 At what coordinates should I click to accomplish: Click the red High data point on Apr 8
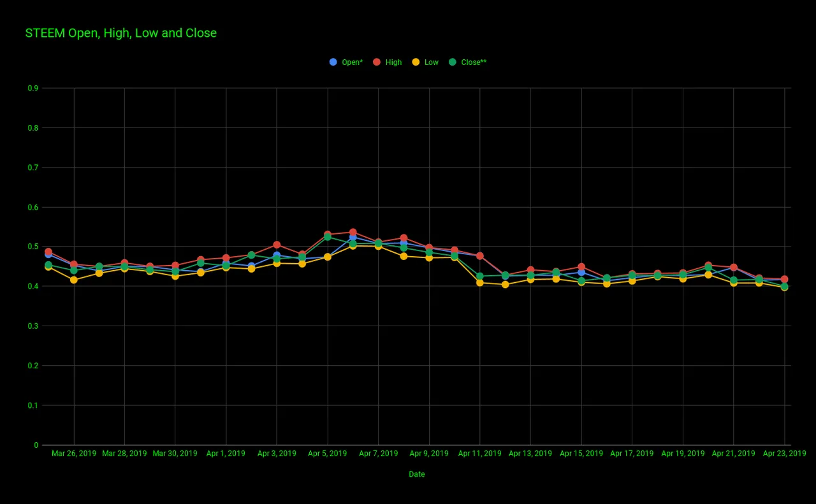point(404,238)
